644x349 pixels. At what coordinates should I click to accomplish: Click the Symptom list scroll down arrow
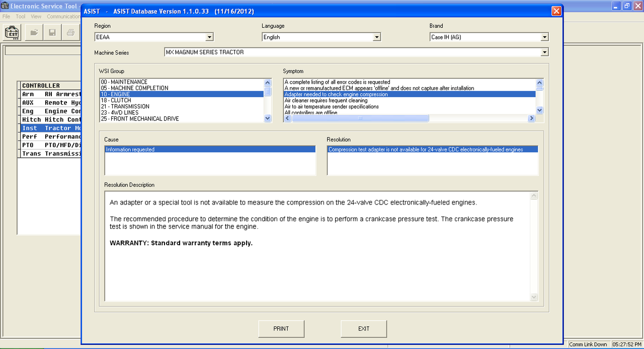(x=539, y=110)
